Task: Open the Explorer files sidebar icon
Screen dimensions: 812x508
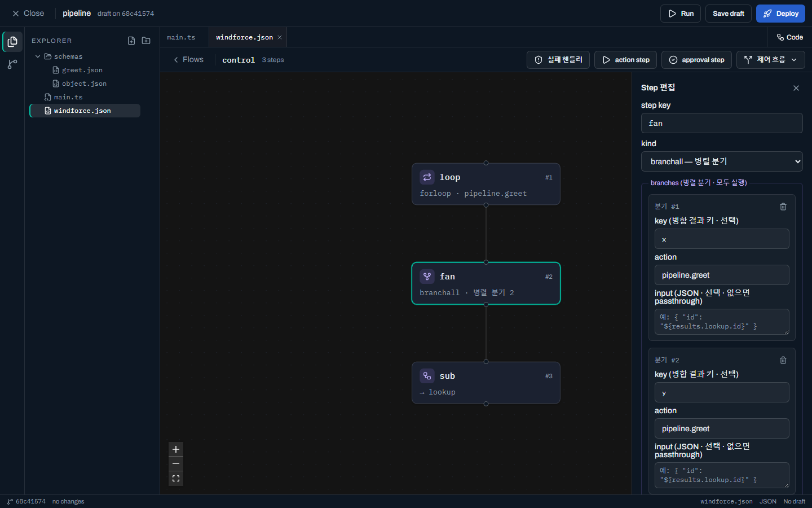Action: tap(12, 42)
